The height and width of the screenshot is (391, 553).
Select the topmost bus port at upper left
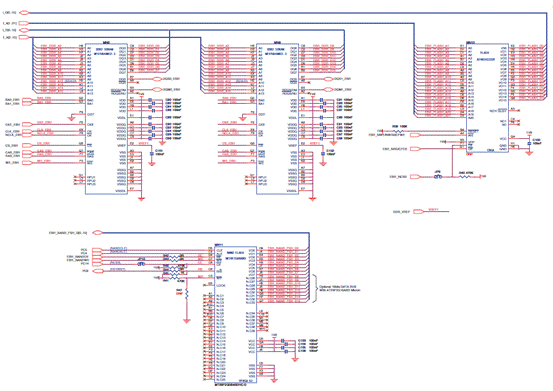(x=24, y=13)
